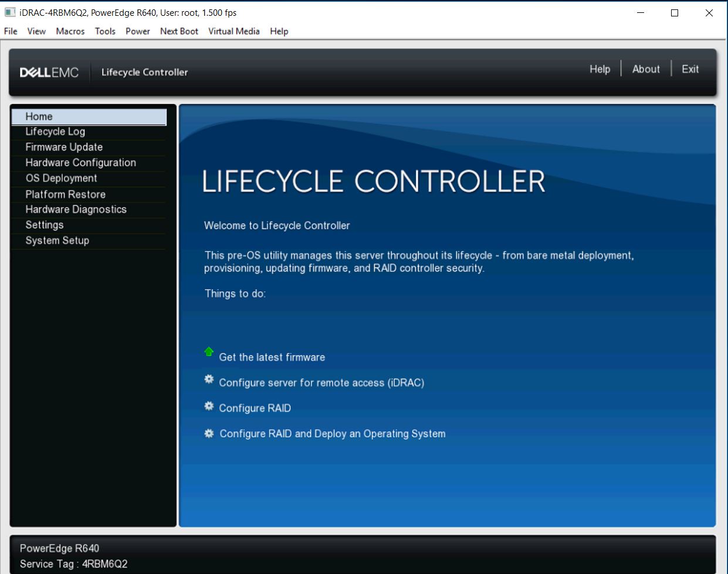Click the gear icon next to Configure RAID
The height and width of the screenshot is (574, 728).
208,405
